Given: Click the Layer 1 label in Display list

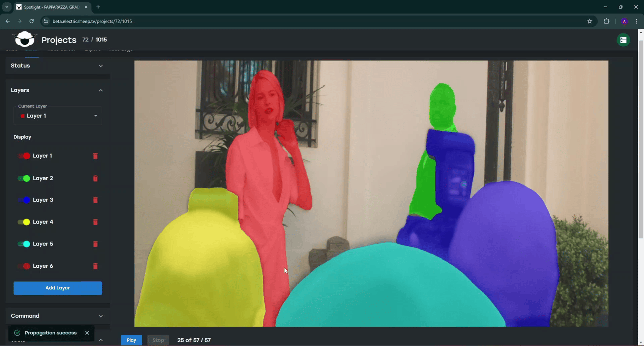Looking at the screenshot, I should tap(42, 156).
